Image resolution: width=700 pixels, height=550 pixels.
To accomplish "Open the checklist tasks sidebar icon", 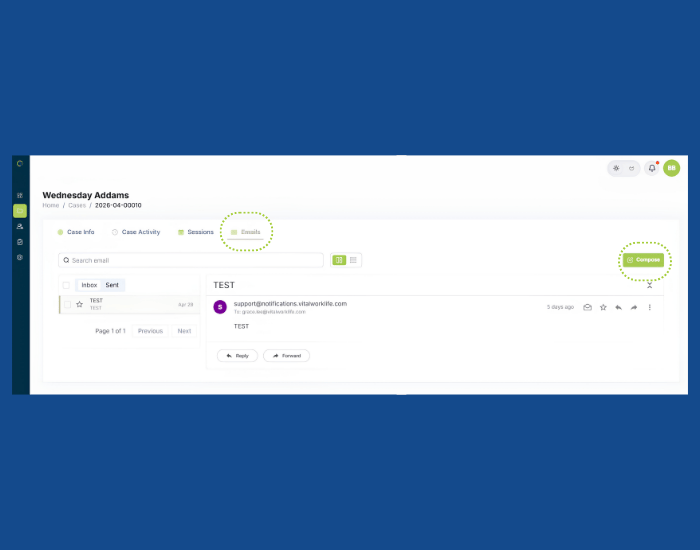I will click(x=20, y=242).
